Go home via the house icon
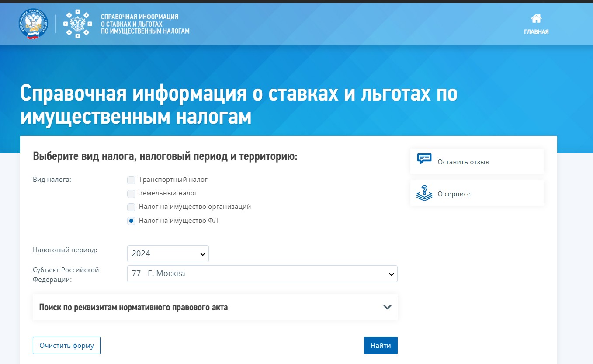593x364 pixels. [x=536, y=18]
